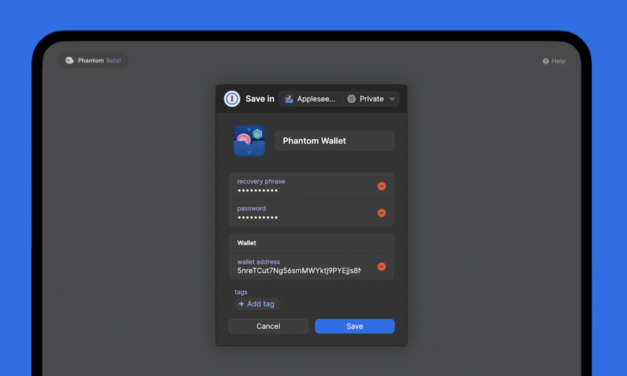Remove the wallet address field
Viewport: 627px width, 376px height.
tap(381, 266)
